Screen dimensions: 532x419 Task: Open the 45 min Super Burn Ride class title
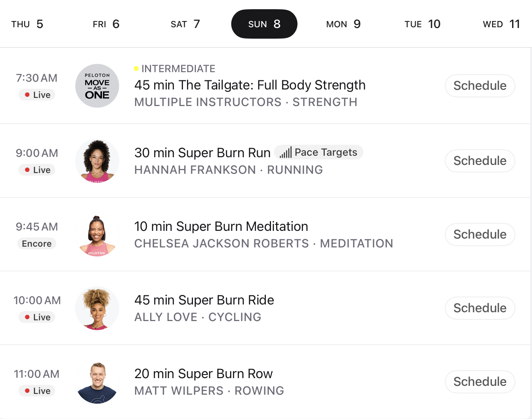(204, 300)
